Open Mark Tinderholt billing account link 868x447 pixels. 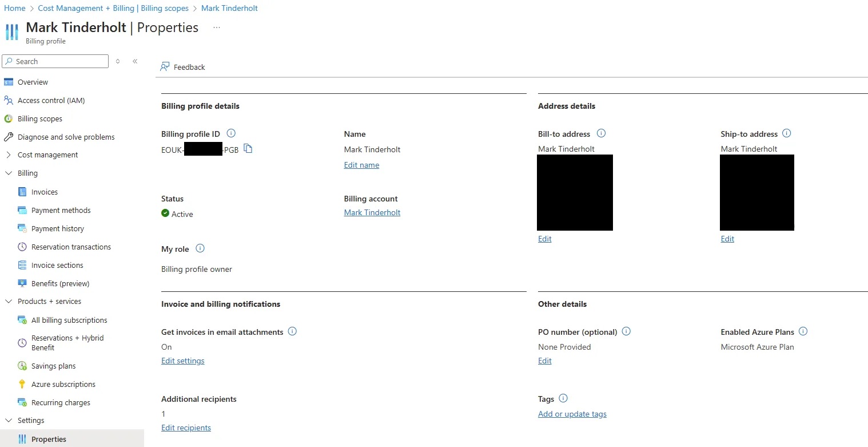[x=372, y=212]
